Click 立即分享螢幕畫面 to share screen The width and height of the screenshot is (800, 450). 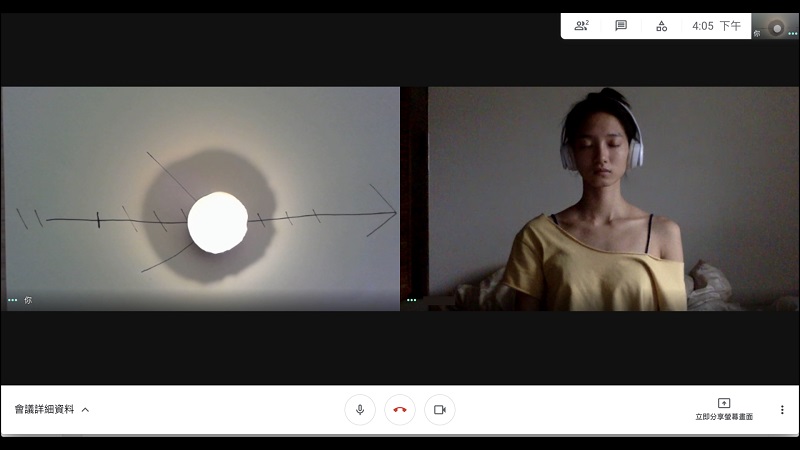pyautogui.click(x=724, y=410)
